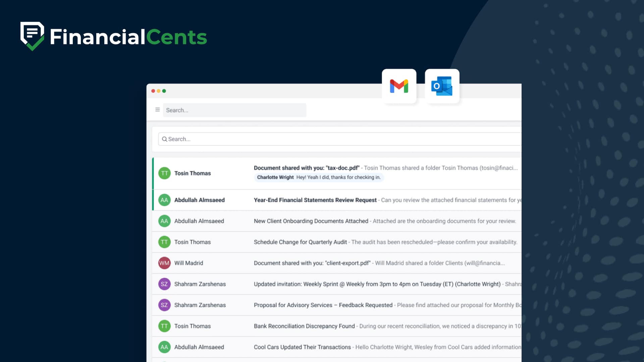The height and width of the screenshot is (362, 644).
Task: Open 'Year-End Financial Statements Review Request' email
Action: pos(337,200)
